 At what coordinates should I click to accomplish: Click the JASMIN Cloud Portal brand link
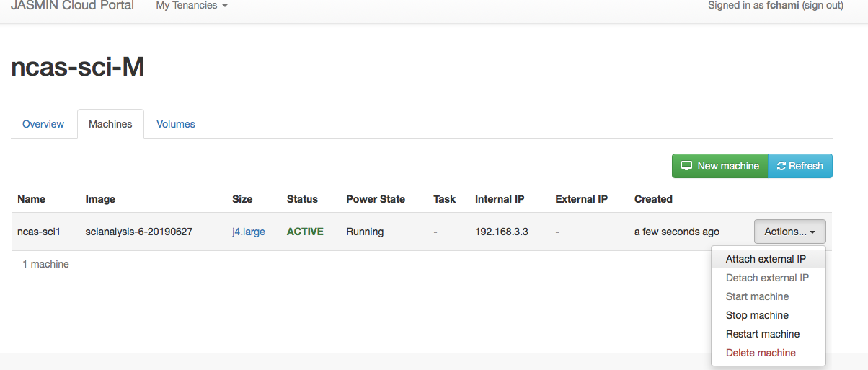[72, 5]
